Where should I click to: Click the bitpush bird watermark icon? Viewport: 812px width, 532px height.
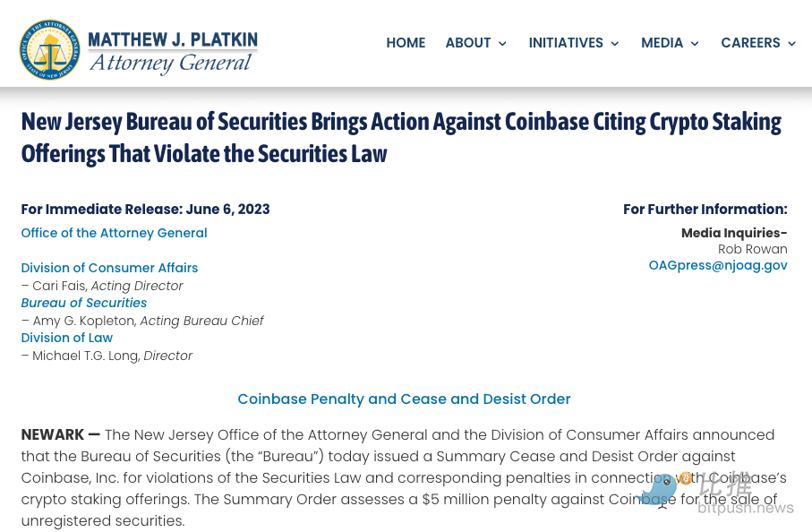661,489
